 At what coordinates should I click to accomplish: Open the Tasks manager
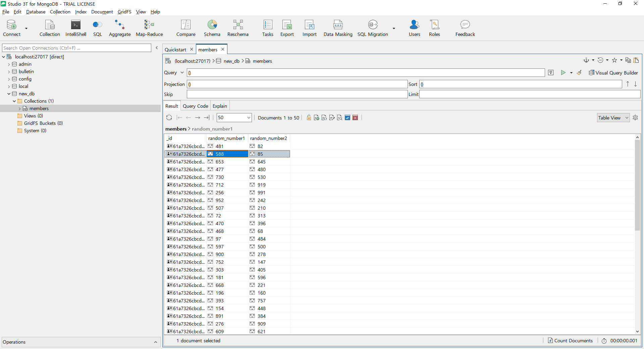(x=268, y=28)
